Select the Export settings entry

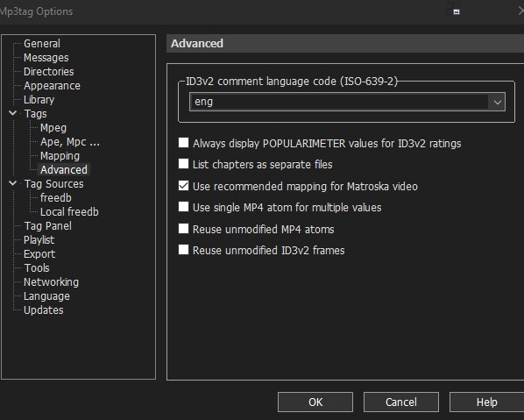point(39,254)
